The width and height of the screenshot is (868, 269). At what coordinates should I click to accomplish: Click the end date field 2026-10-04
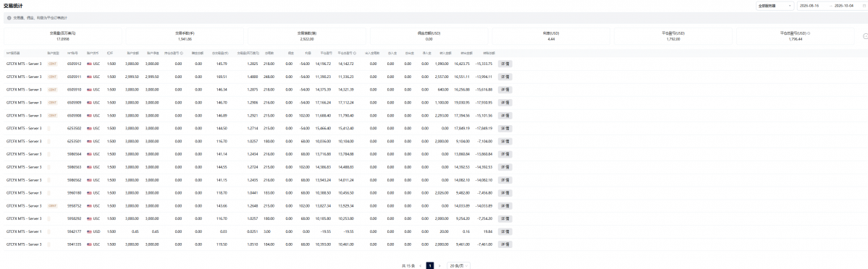pos(843,6)
